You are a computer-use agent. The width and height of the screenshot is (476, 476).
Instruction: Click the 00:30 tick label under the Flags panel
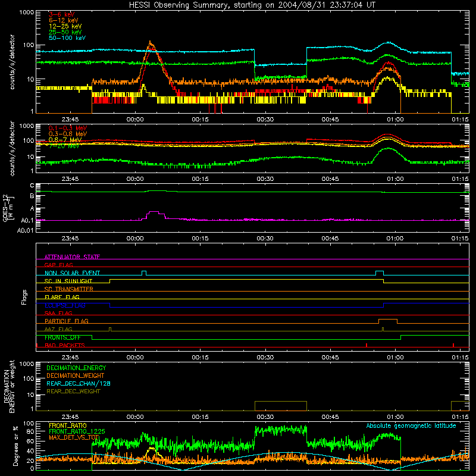tap(265, 358)
